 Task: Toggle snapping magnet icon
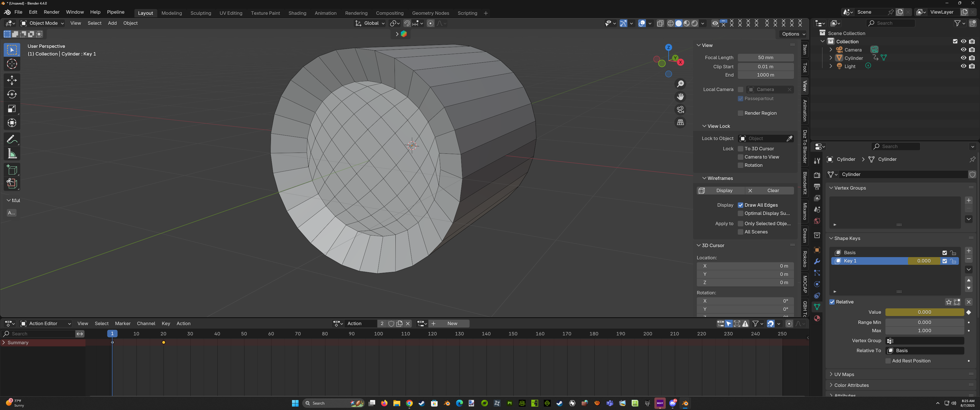point(407,23)
